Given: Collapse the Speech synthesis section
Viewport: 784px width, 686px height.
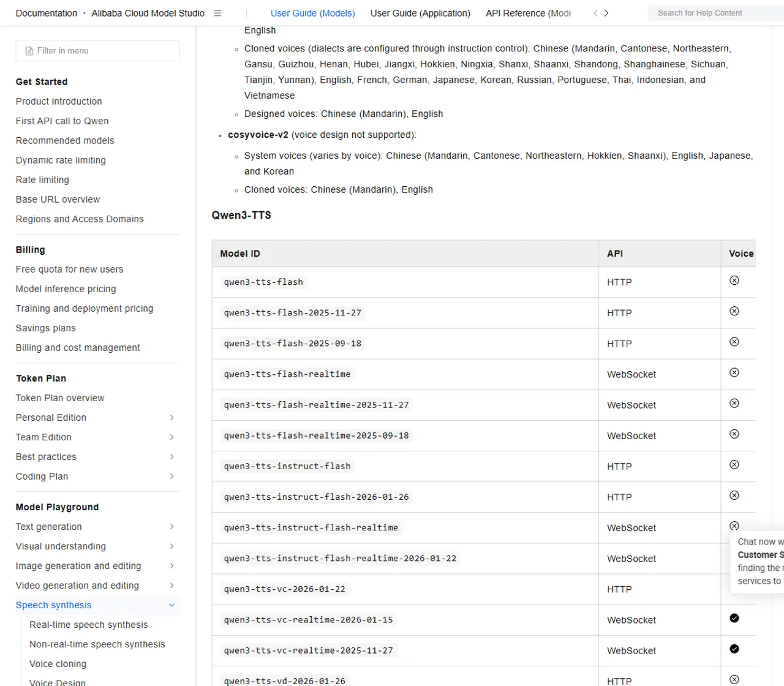Looking at the screenshot, I should (172, 605).
